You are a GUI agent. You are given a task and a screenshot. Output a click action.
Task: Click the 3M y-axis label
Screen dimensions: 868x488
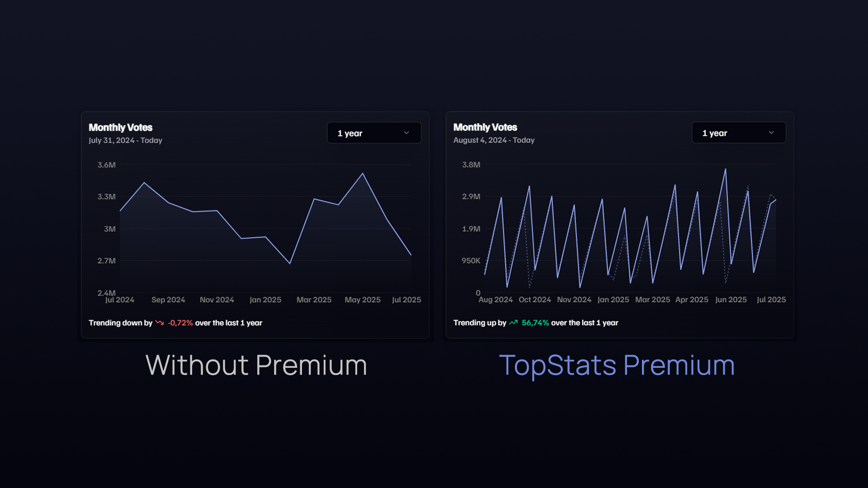110,229
